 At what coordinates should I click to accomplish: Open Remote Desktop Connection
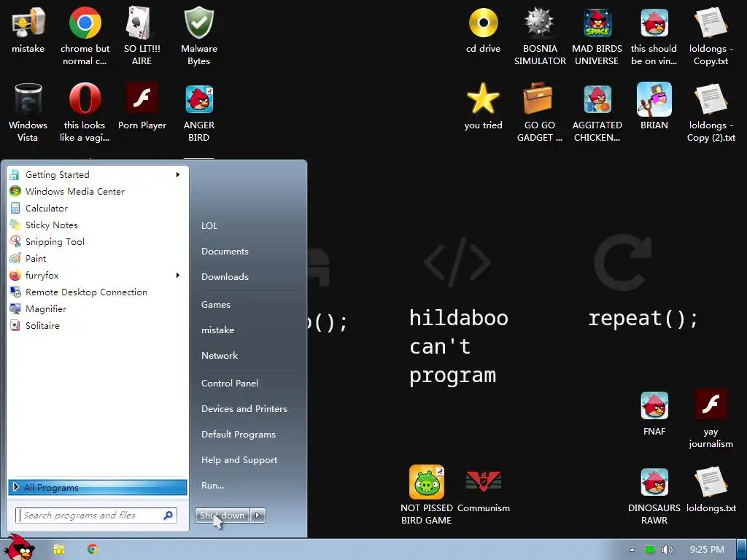(98, 292)
